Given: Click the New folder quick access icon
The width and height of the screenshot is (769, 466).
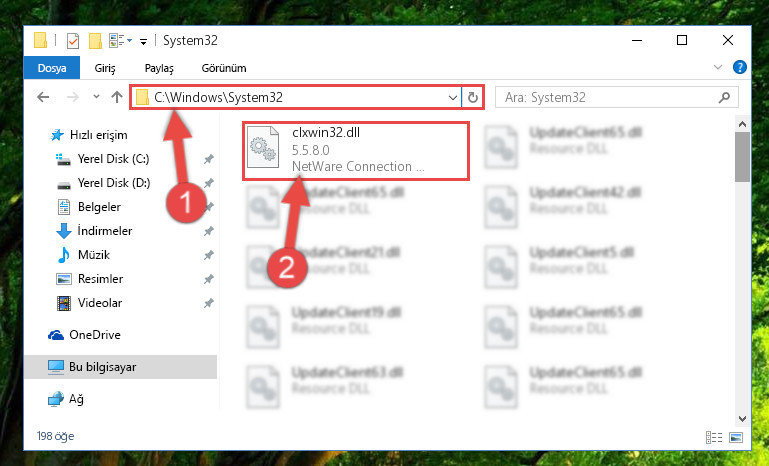Looking at the screenshot, I should 95,41.
